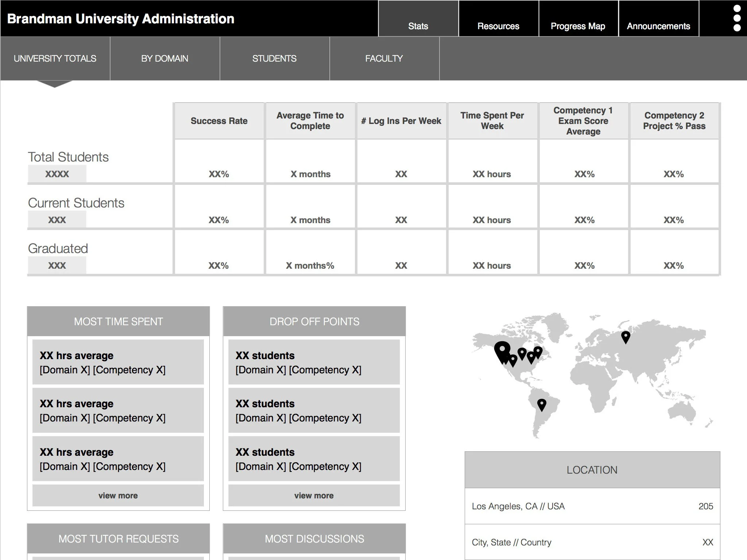
Task: Open the three-dot overflow menu
Action: pyautogui.click(x=737, y=18)
